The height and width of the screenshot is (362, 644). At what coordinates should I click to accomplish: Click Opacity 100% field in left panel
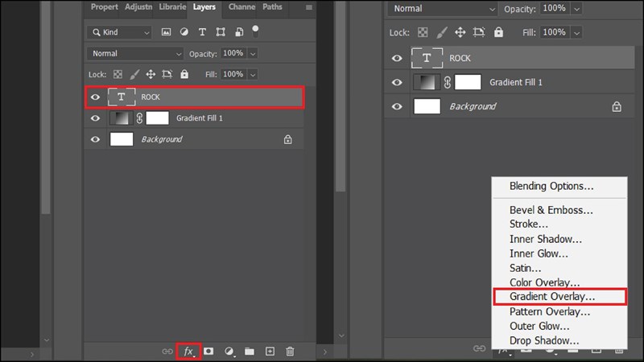233,53
